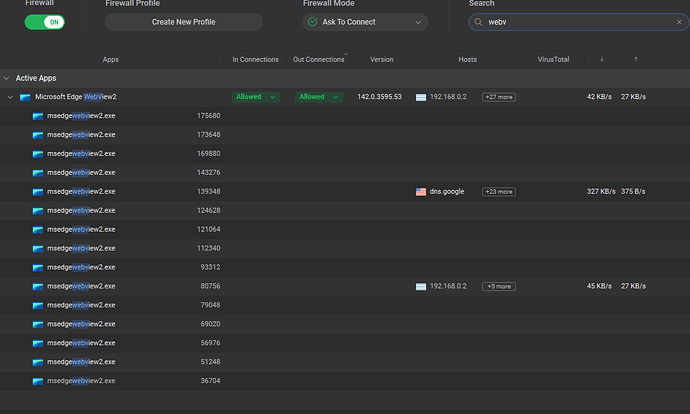Click the search field containing webv
Screen dimensions: 690x414
click(575, 22)
